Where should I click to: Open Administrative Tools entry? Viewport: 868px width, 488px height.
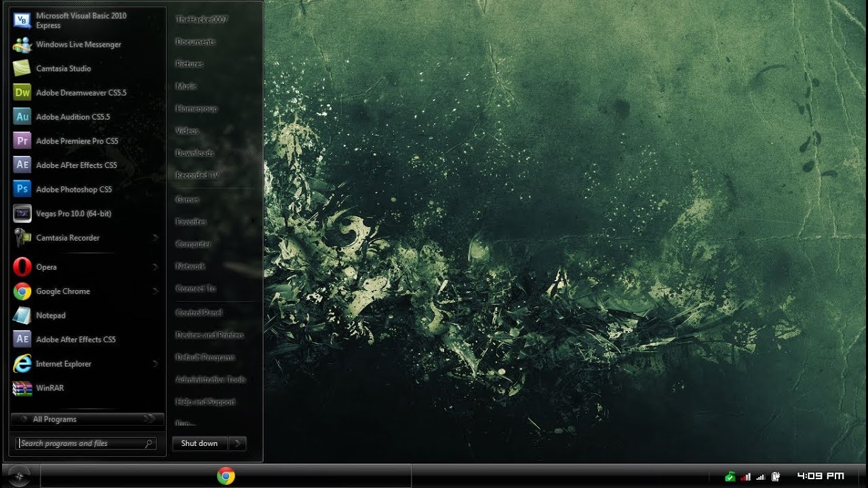(210, 380)
